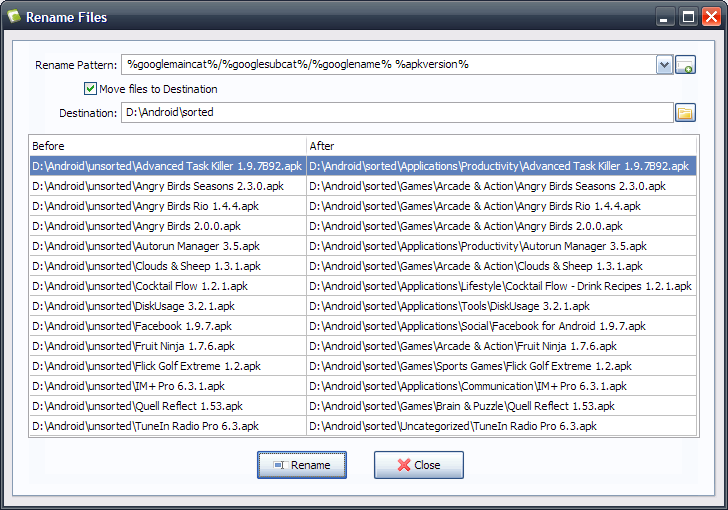Click After path Arcade & Action\Angry Birds Seasons
The width and height of the screenshot is (728, 510).
click(x=502, y=186)
